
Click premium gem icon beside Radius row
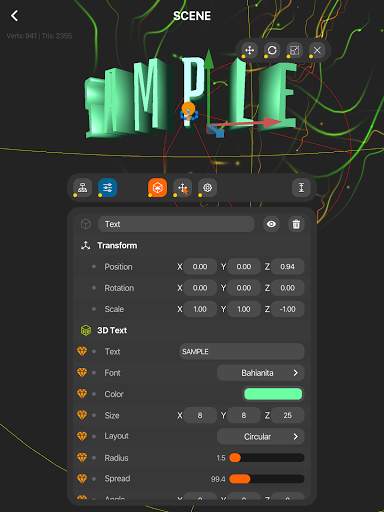tap(82, 457)
